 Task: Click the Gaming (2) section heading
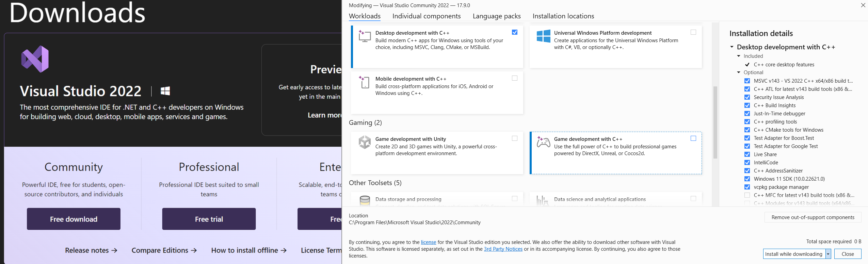[365, 122]
